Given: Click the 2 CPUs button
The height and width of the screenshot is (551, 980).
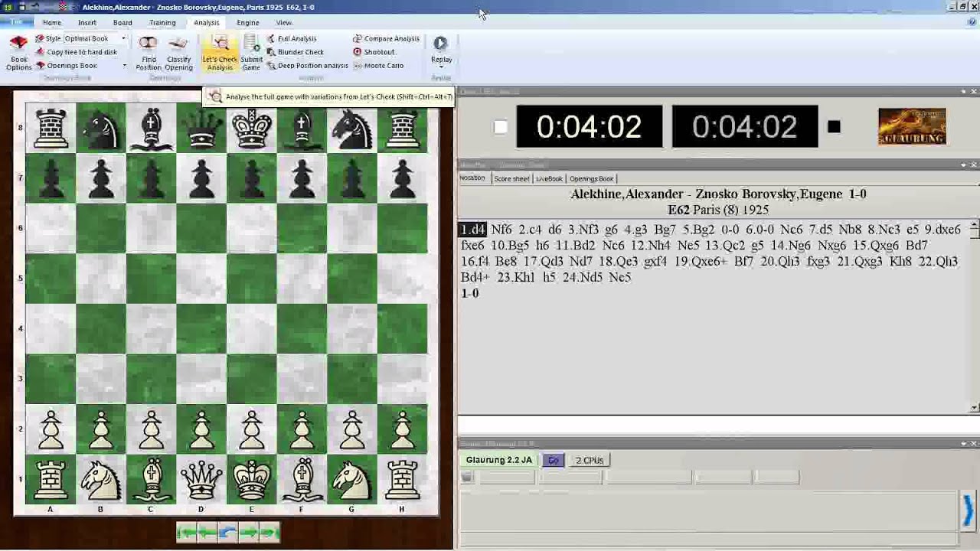Looking at the screenshot, I should click(x=590, y=460).
